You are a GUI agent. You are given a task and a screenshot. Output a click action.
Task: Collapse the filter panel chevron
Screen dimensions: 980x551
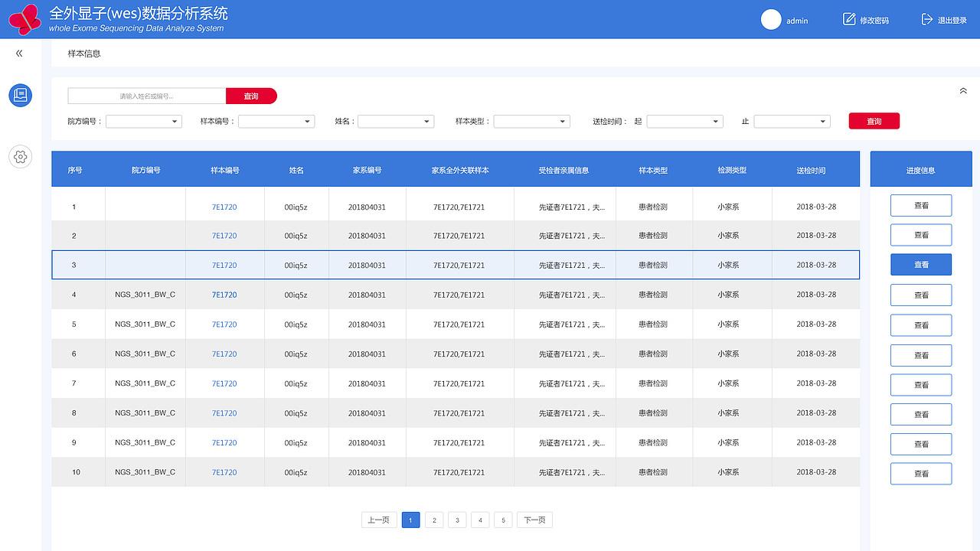click(963, 90)
